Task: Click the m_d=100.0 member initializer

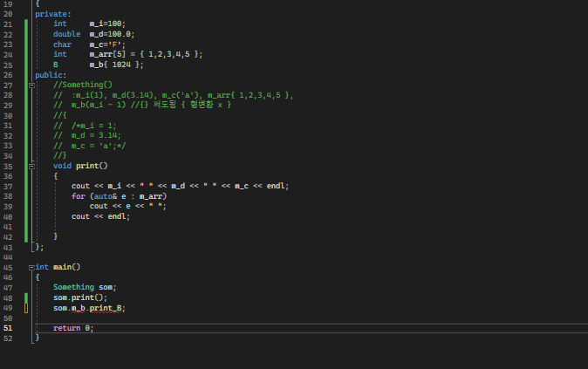Action: 112,34
